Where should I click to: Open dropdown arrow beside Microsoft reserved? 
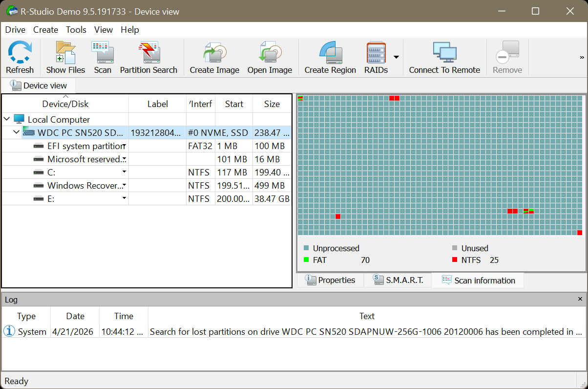click(x=124, y=159)
